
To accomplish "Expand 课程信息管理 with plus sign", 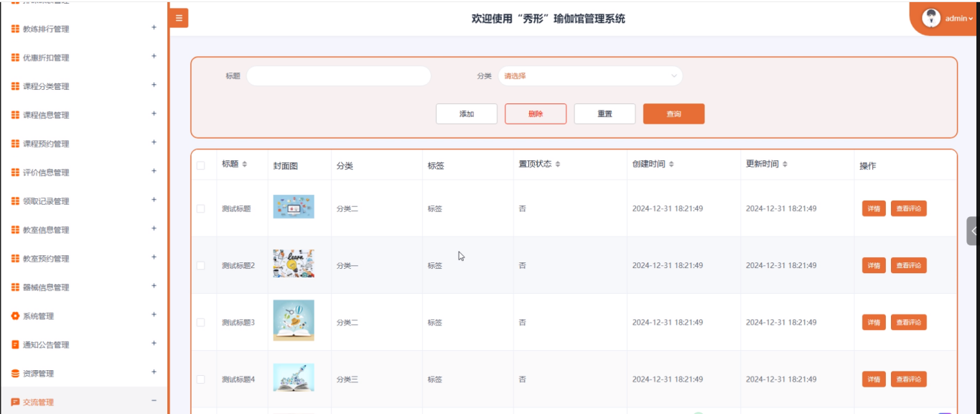I will (x=154, y=114).
